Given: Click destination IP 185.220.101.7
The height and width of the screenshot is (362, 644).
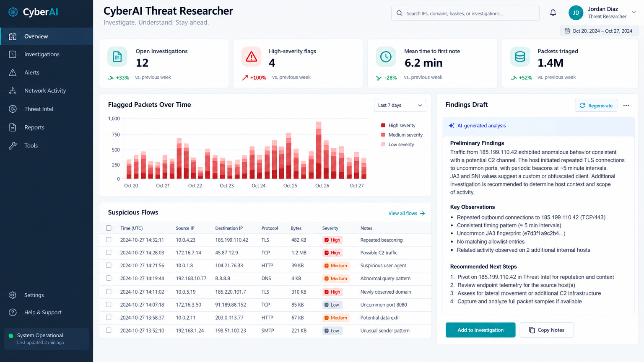Looking at the screenshot, I should click(231, 292).
